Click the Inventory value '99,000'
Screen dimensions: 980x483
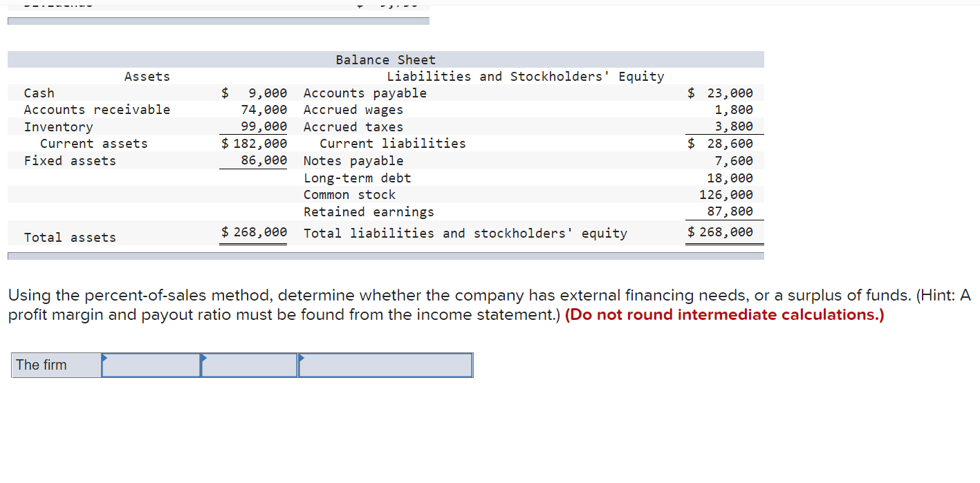pos(264,127)
